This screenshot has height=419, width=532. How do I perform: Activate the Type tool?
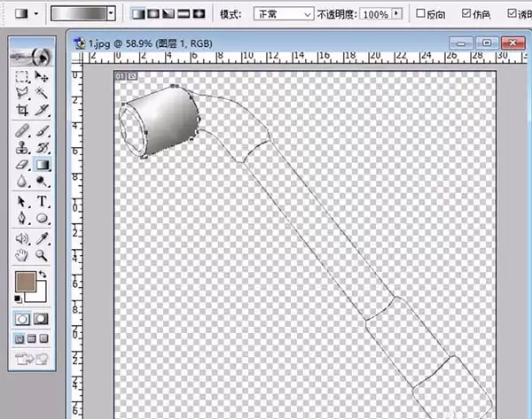42,201
